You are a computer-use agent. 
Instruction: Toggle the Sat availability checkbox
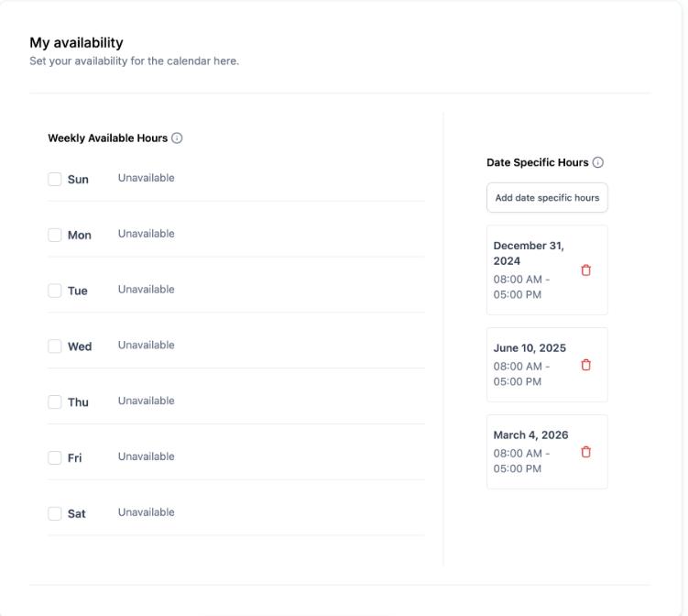(x=55, y=513)
